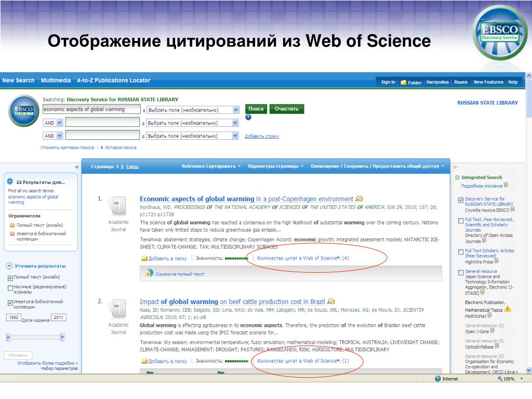Check Full Text, Peer Reviewed Scientific Journals
The width and height of the screenshot is (532, 399).
[x=460, y=221]
